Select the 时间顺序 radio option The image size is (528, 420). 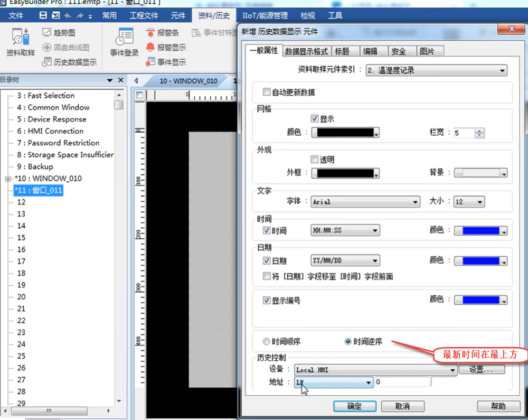coord(267,342)
